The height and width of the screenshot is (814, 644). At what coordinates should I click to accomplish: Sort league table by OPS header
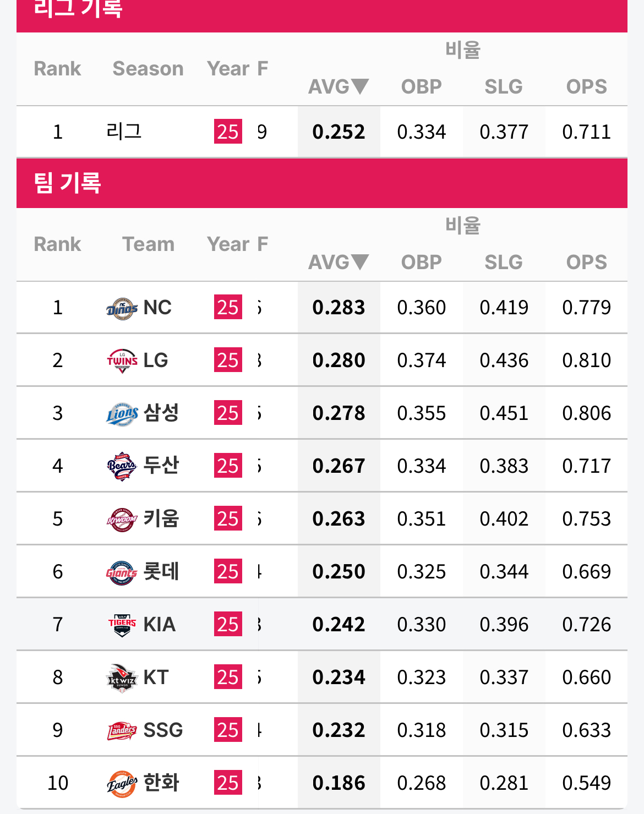tap(586, 86)
